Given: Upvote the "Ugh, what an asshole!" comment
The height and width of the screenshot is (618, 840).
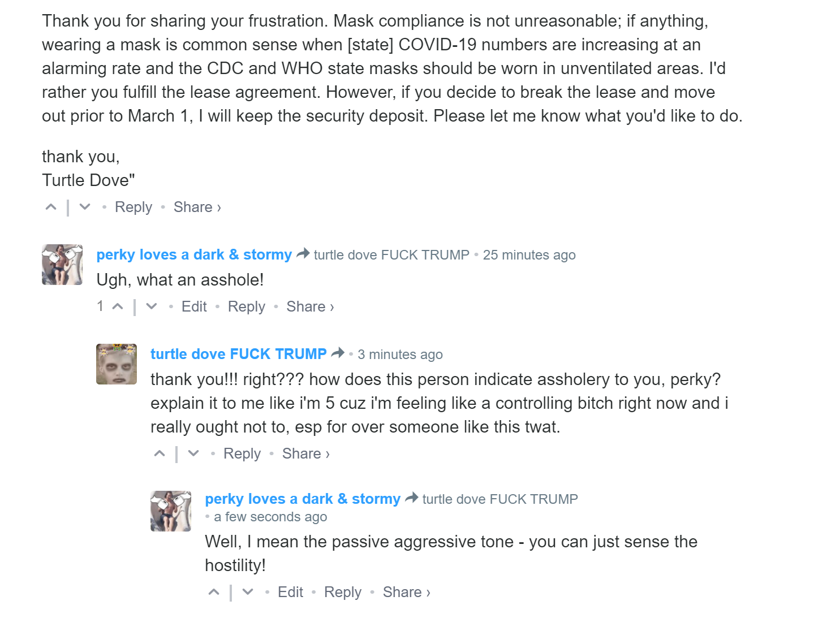Looking at the screenshot, I should [118, 307].
